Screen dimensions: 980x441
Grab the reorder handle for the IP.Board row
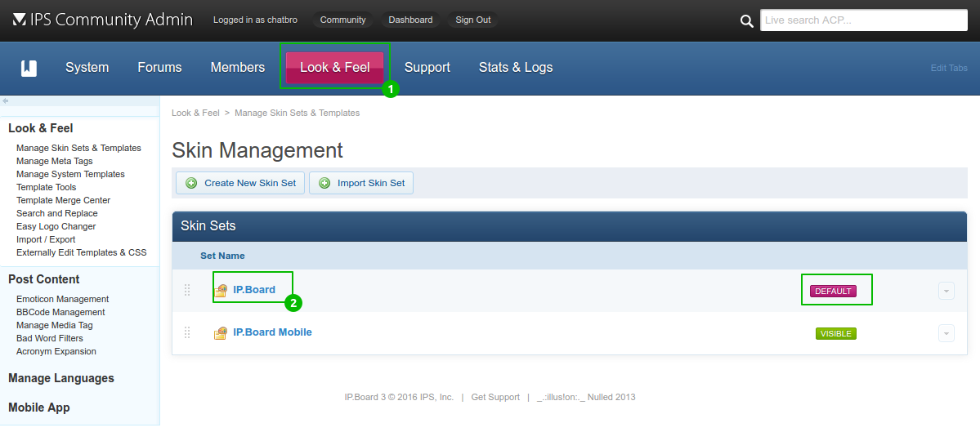click(187, 290)
